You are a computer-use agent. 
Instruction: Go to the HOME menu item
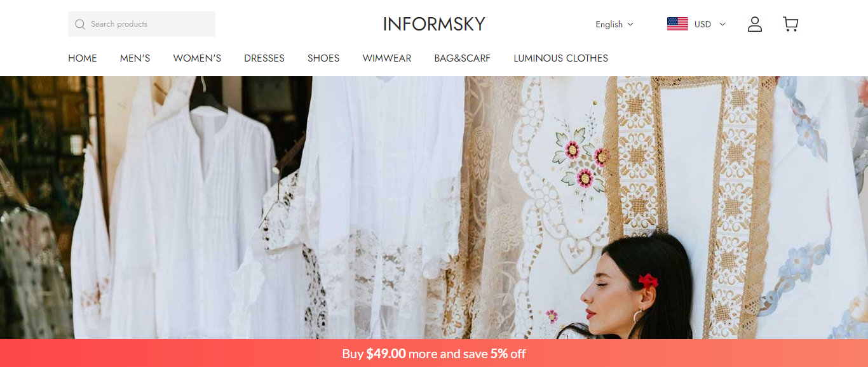pyautogui.click(x=83, y=58)
